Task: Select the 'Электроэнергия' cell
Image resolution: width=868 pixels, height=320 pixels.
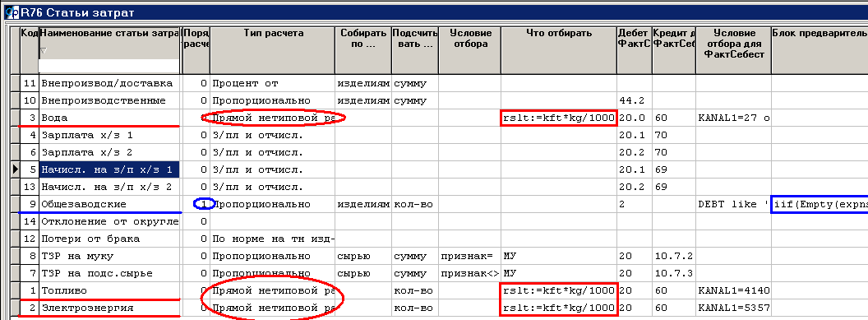Action: [109, 308]
